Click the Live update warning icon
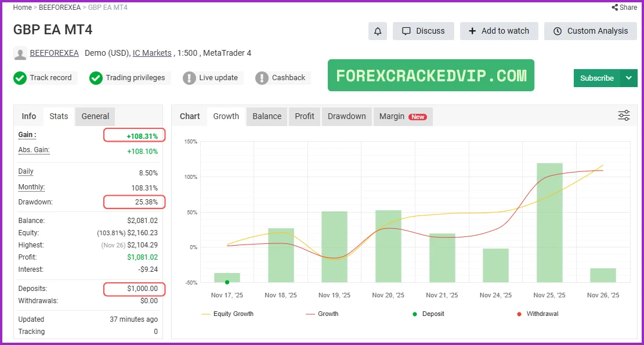Screen dimensions: 644x345 pos(189,78)
